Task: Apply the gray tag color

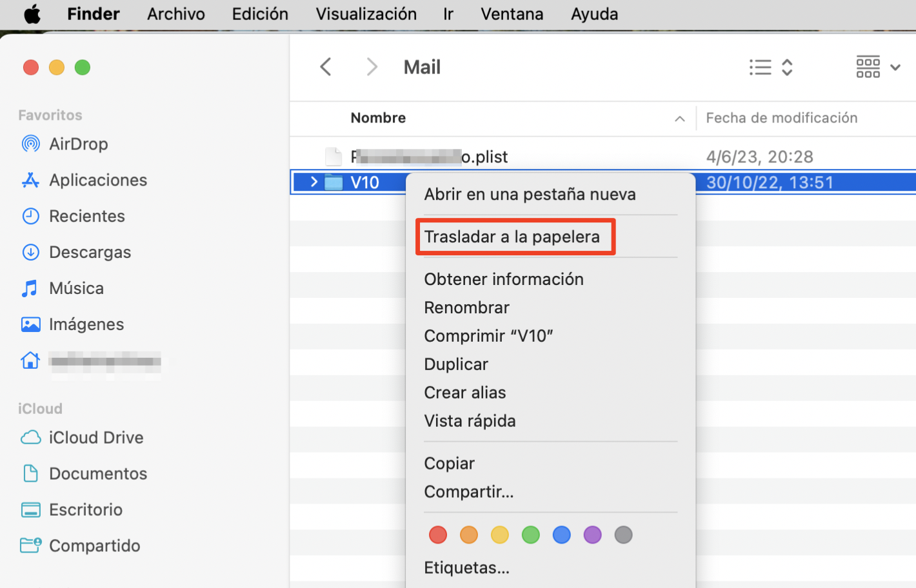Action: [623, 534]
